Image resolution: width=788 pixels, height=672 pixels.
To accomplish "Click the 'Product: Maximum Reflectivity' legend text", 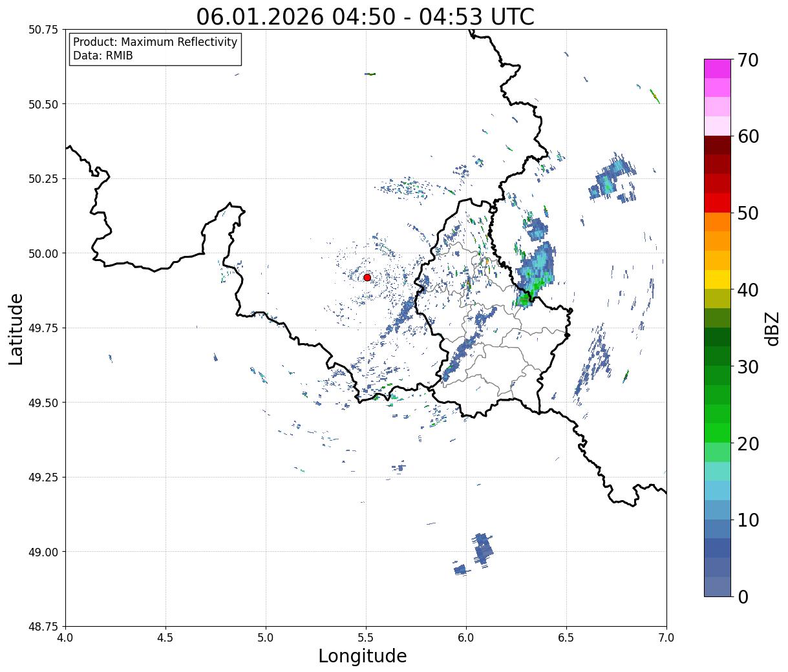I will point(155,42).
